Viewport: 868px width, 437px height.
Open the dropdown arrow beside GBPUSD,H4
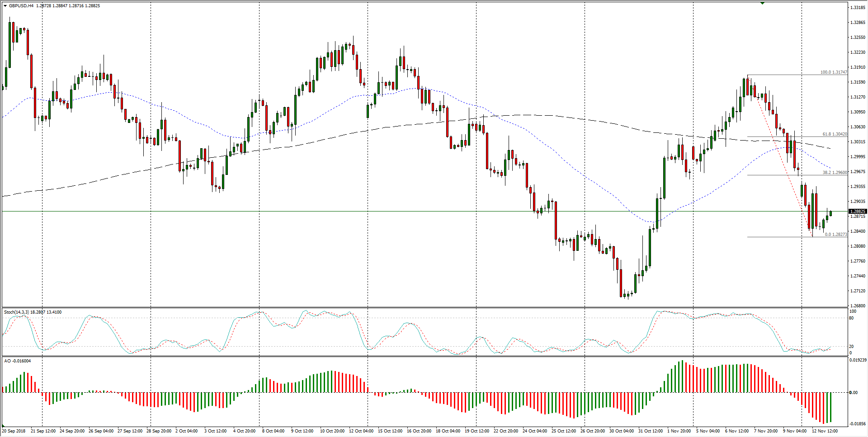(x=5, y=6)
